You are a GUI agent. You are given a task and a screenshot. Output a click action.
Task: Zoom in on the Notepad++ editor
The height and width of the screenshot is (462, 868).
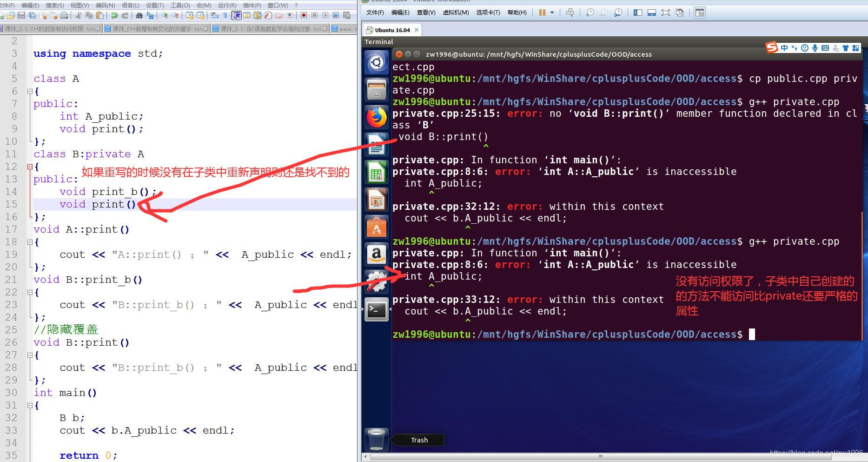point(165,15)
